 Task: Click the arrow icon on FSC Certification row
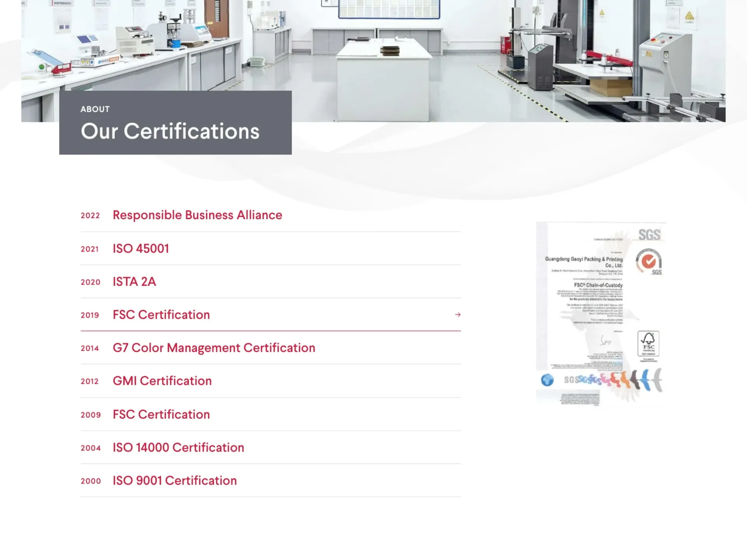(x=458, y=315)
